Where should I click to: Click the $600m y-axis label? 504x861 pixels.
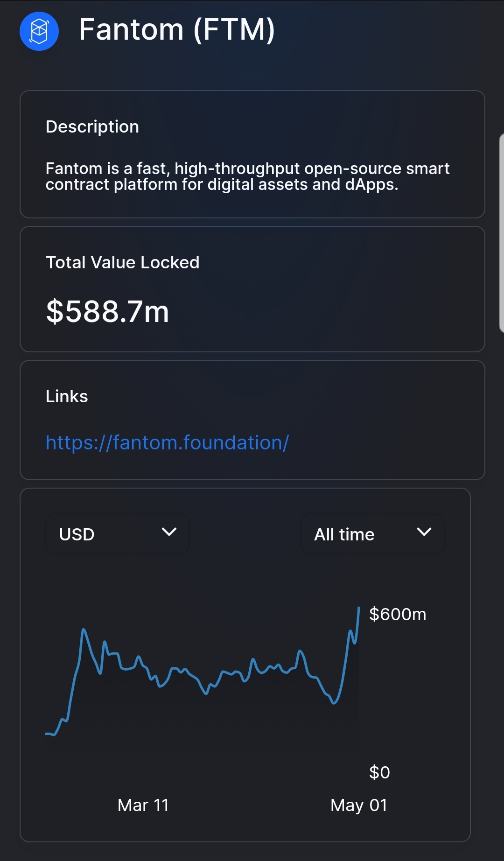pos(398,614)
